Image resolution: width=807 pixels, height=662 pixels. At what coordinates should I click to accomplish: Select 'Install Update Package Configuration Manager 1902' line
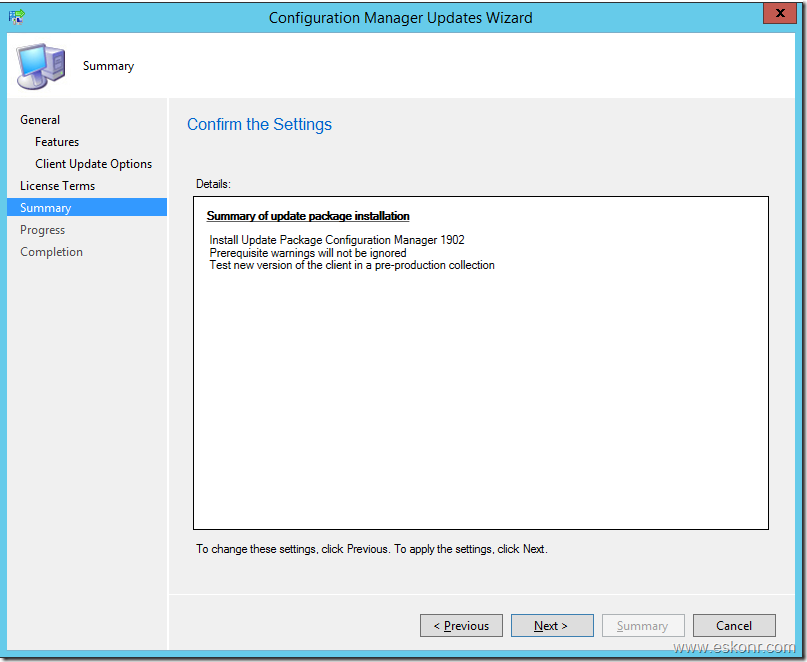click(x=337, y=240)
